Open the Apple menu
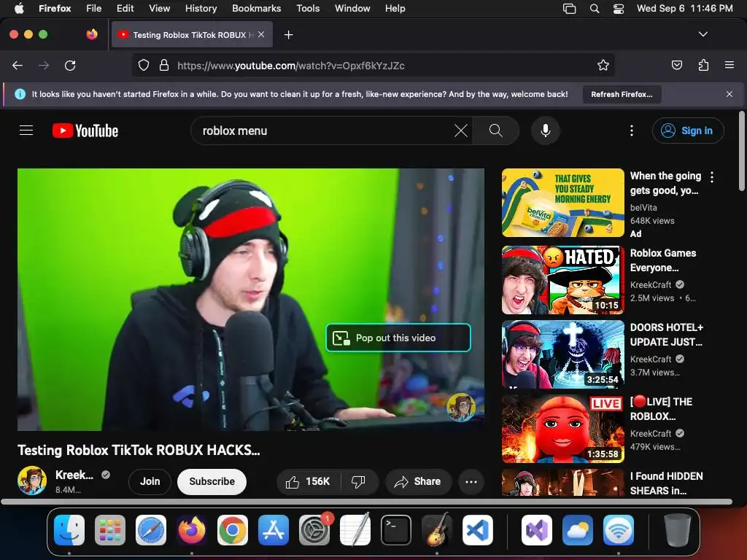The height and width of the screenshot is (560, 747). pos(18,8)
